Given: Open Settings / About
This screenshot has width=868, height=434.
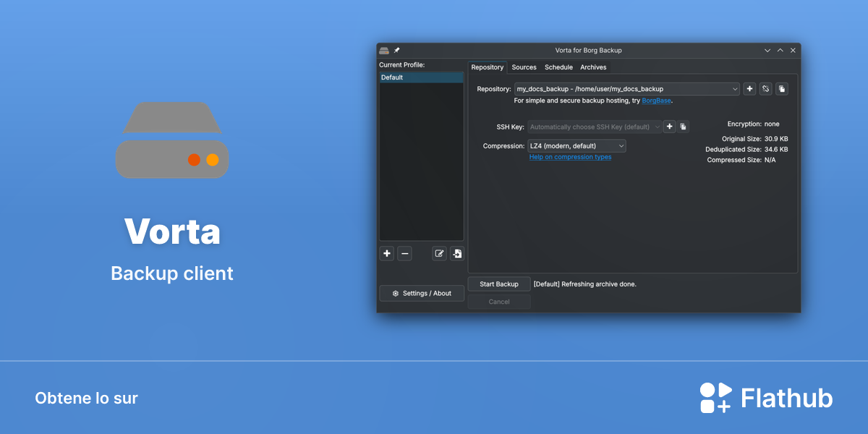Looking at the screenshot, I should pyautogui.click(x=422, y=293).
